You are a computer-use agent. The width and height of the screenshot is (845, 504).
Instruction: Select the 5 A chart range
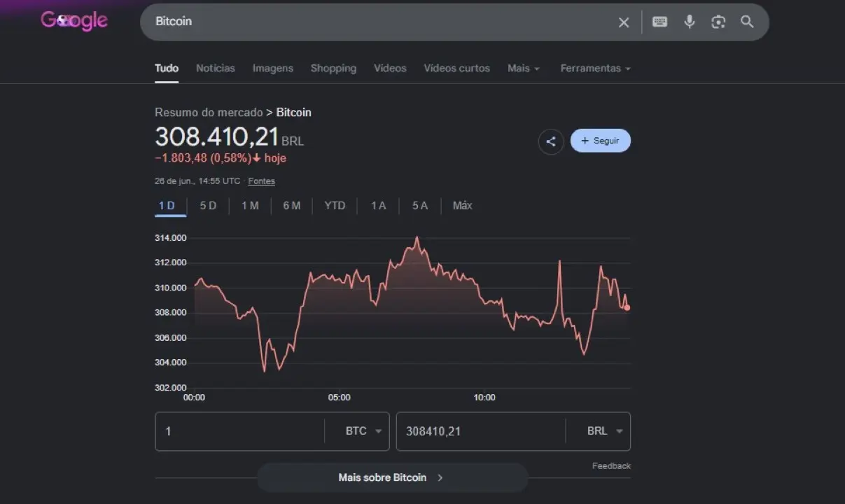click(x=420, y=205)
